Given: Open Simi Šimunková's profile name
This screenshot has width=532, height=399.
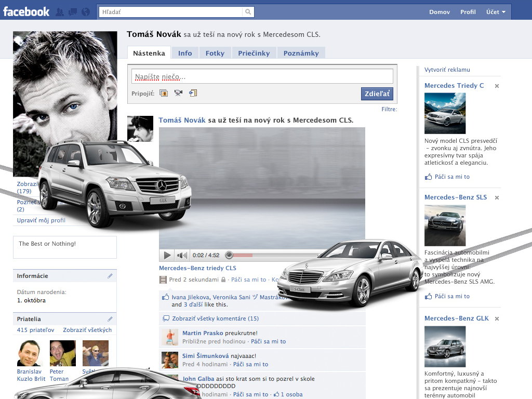Looking at the screenshot, I should [205, 356].
